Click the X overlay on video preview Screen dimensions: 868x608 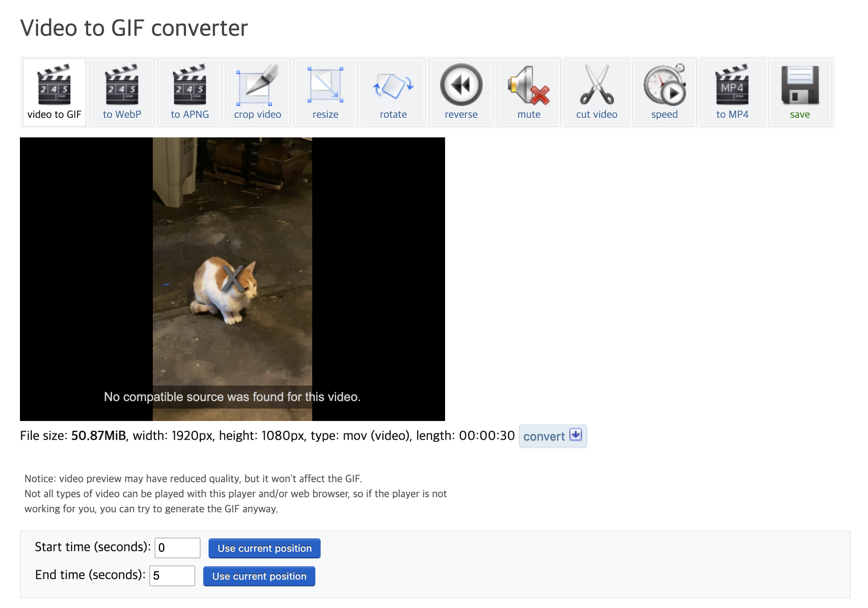[x=232, y=278]
